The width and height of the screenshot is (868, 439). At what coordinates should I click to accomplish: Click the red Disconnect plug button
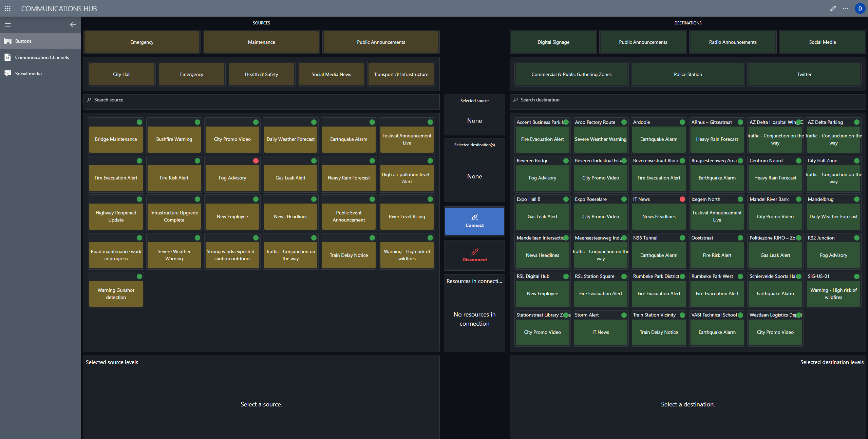click(x=474, y=255)
